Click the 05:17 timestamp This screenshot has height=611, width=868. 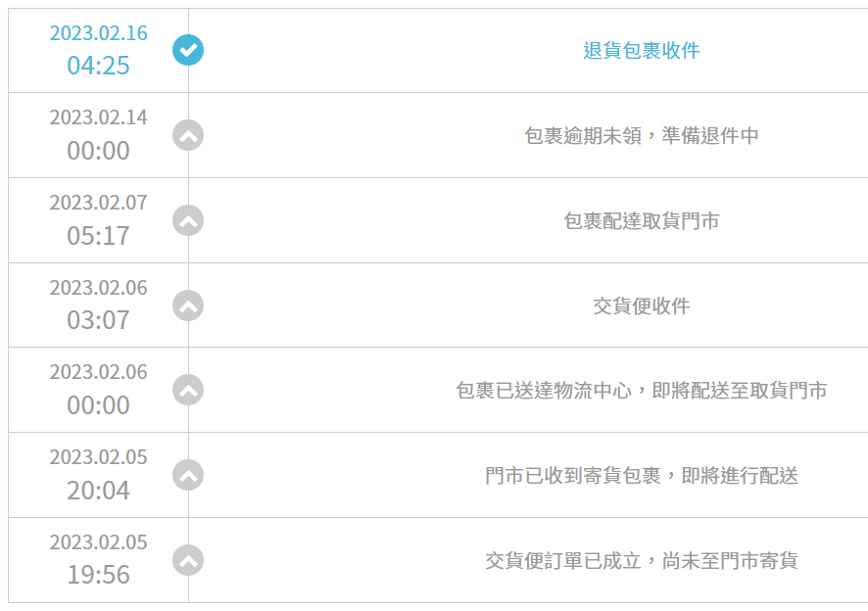click(x=99, y=236)
